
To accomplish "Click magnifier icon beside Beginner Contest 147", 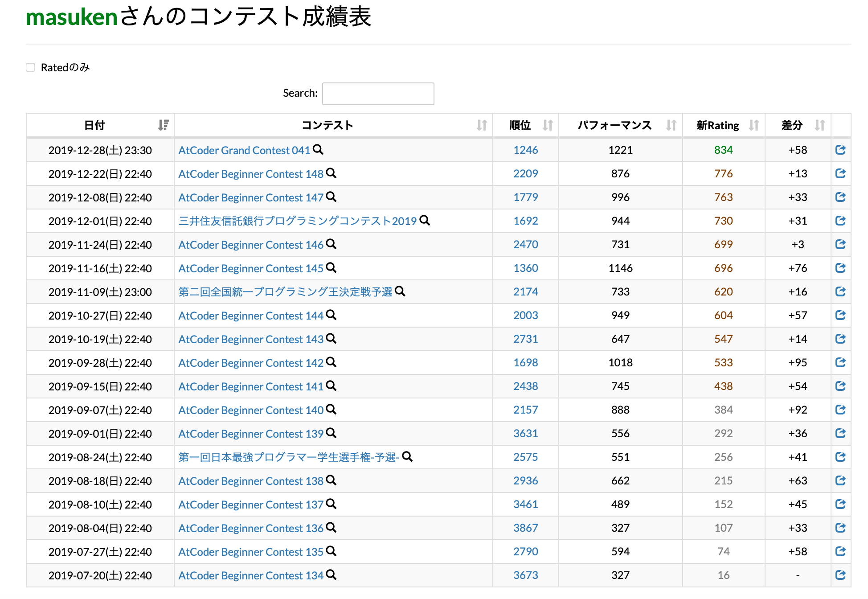I will click(x=331, y=197).
